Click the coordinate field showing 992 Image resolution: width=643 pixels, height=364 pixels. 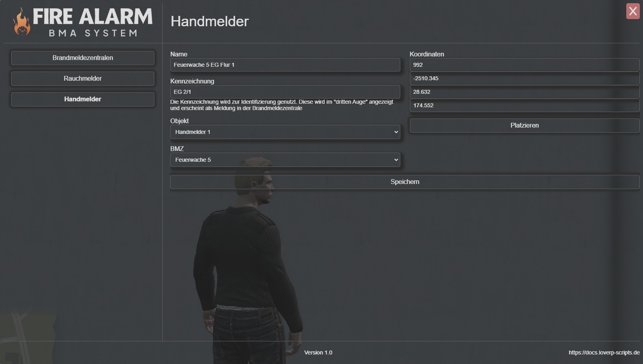(x=524, y=65)
